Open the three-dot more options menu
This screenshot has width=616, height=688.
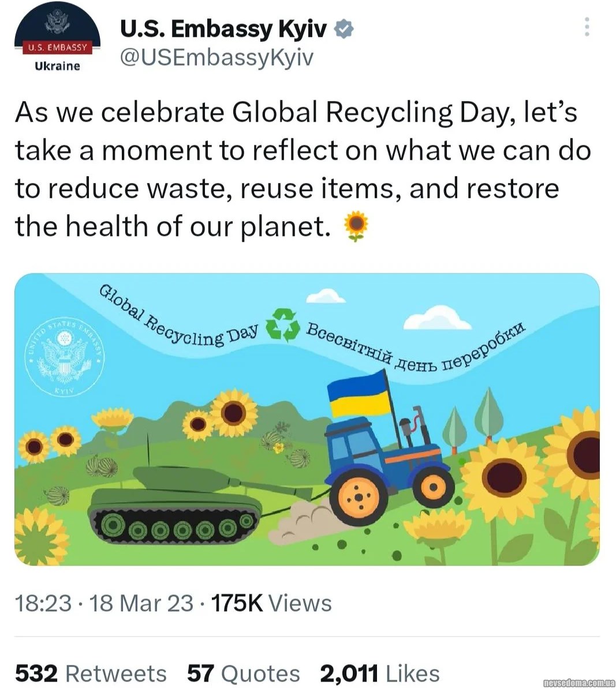[587, 27]
